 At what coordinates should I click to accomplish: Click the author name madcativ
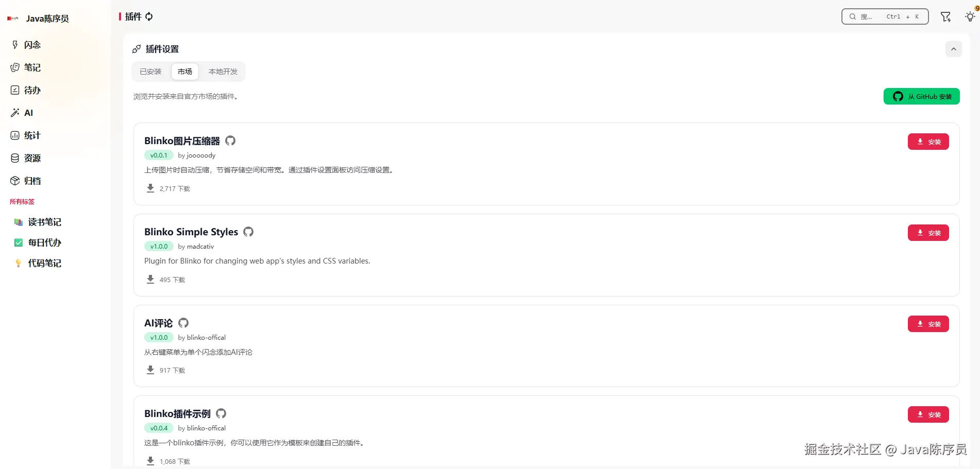pyautogui.click(x=200, y=247)
